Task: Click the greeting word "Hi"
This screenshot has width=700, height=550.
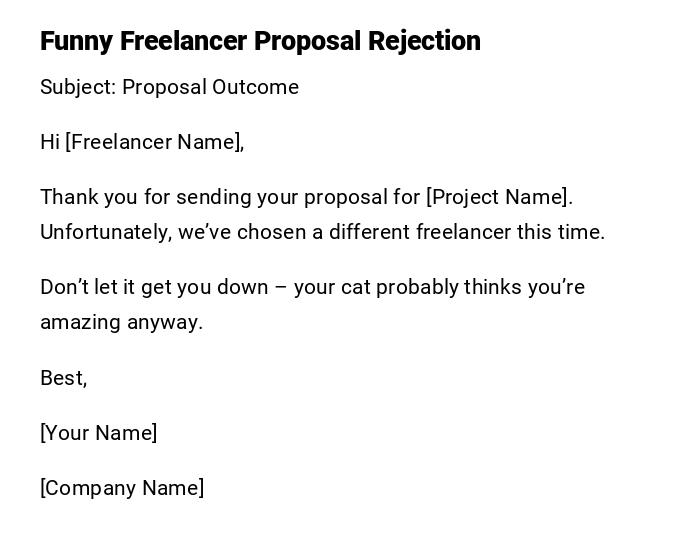Action: coord(50,142)
